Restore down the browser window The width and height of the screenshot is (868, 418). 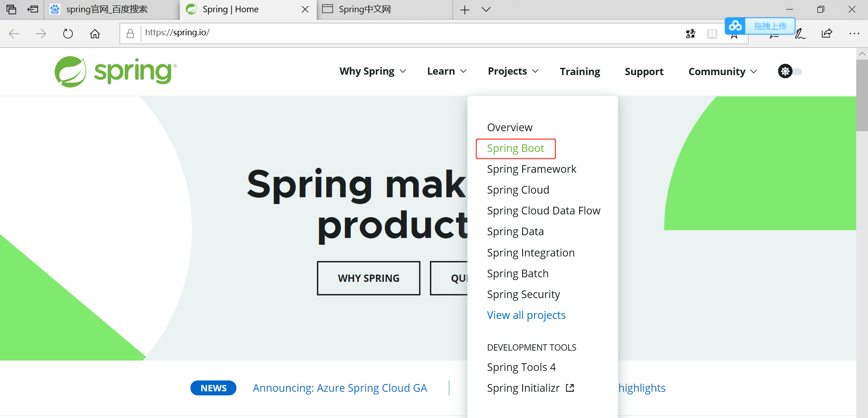click(821, 9)
